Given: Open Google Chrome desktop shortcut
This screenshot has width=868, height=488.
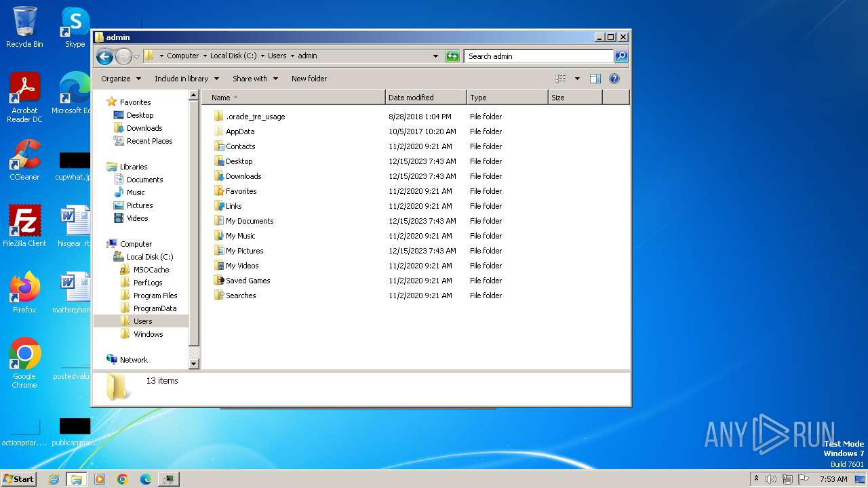Looking at the screenshot, I should pos(24,363).
